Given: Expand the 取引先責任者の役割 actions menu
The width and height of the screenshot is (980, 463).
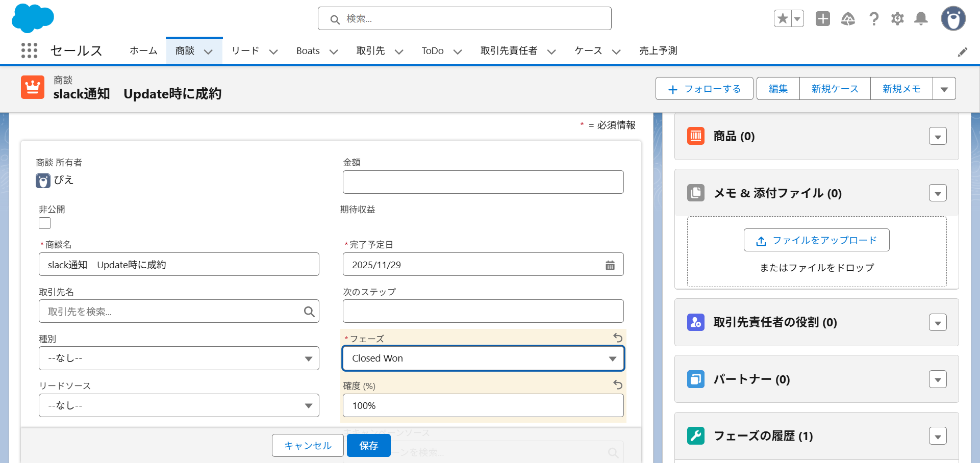Looking at the screenshot, I should pos(938,322).
